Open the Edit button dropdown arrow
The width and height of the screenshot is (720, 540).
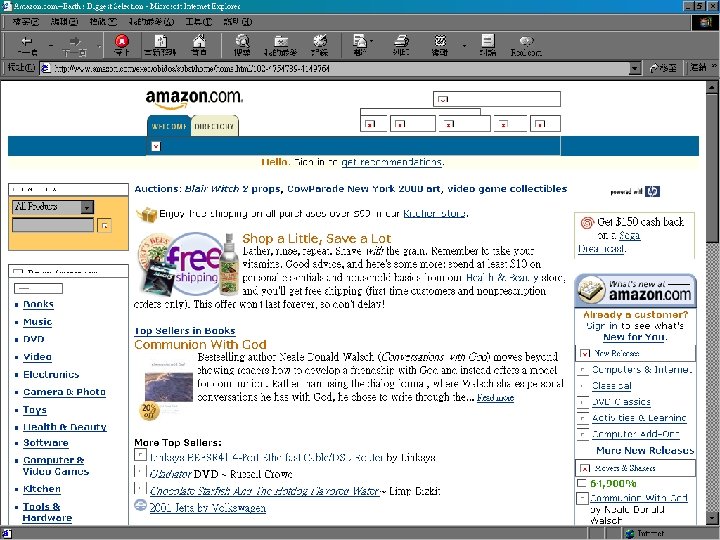pyautogui.click(x=464, y=45)
